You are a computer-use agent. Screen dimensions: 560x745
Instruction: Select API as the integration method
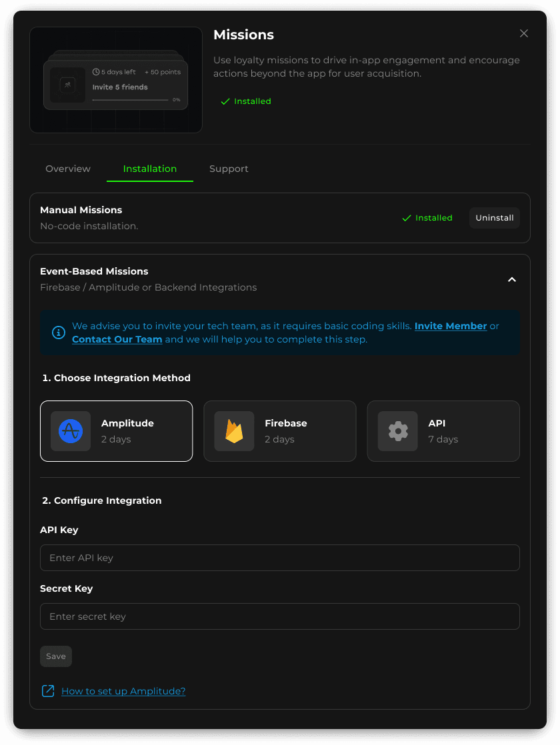tap(443, 430)
